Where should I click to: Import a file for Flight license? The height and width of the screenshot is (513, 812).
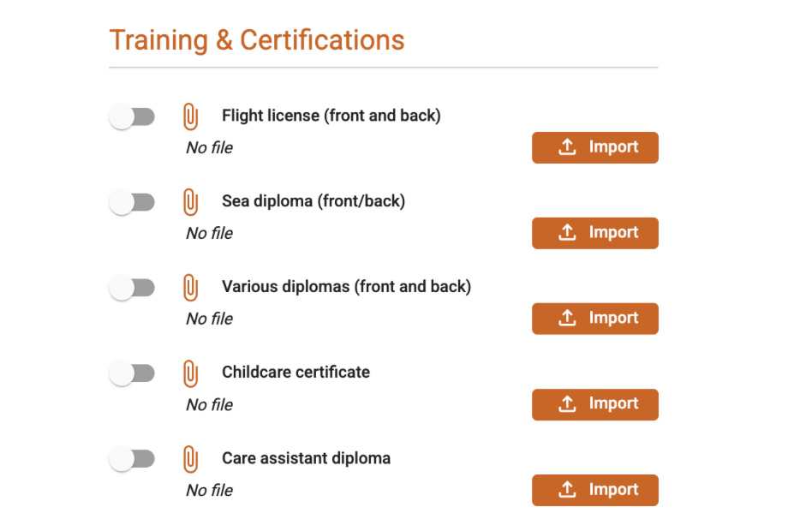(x=594, y=147)
